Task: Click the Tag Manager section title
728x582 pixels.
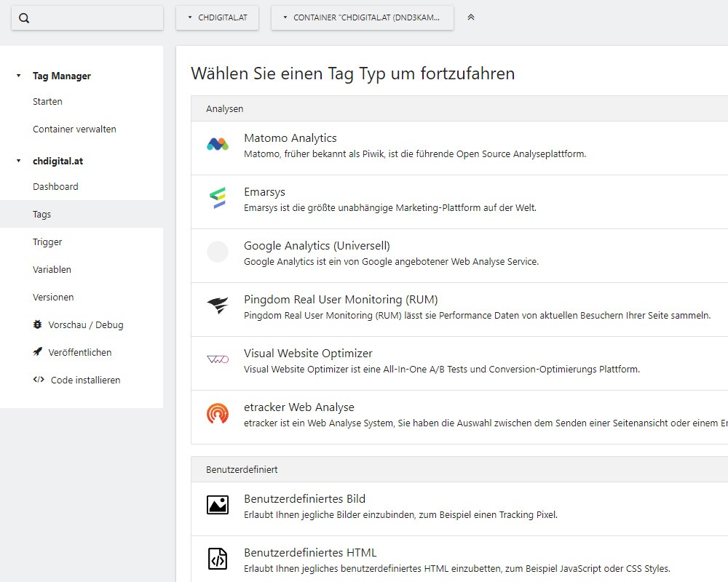Action: click(x=62, y=76)
